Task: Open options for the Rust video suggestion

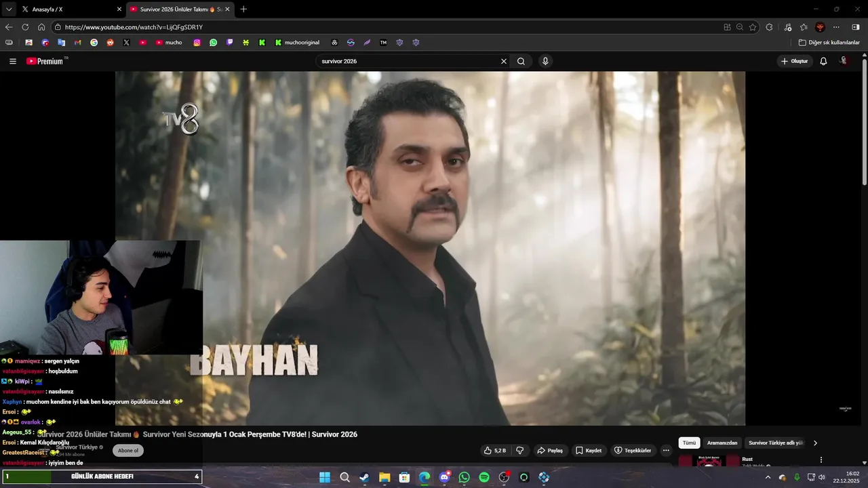Action: click(x=821, y=460)
